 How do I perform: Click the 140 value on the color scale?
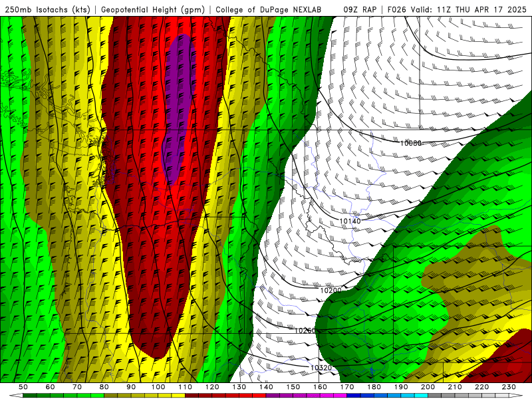[x=266, y=387]
